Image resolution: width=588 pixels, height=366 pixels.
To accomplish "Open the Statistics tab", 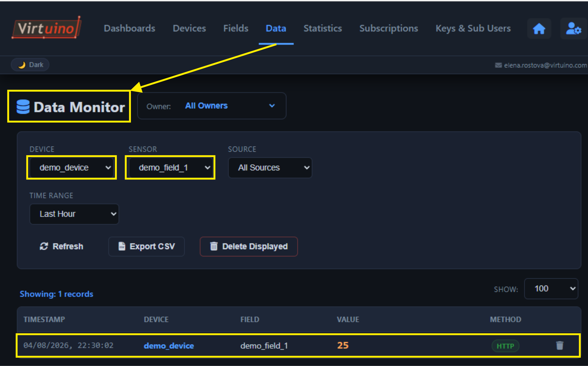I will tap(323, 28).
